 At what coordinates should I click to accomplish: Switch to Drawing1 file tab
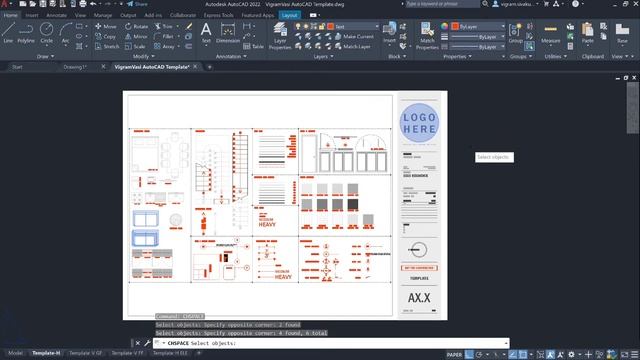click(75, 67)
